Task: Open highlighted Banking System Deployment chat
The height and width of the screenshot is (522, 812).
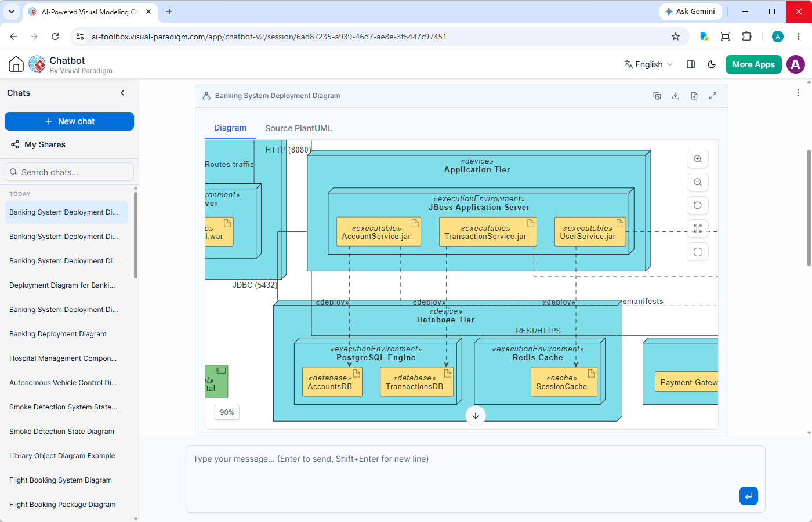Action: 66,212
